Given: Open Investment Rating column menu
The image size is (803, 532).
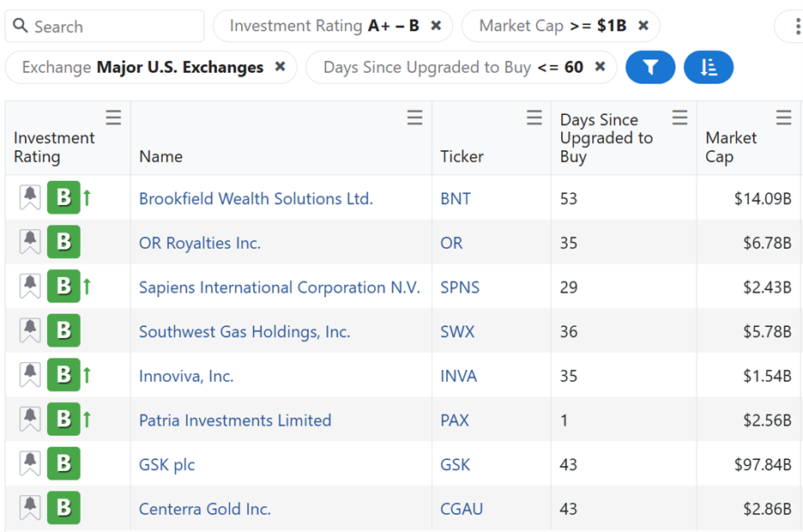Looking at the screenshot, I should (x=113, y=118).
